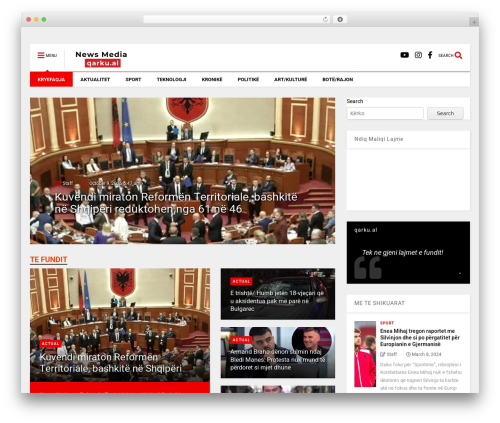The image size is (500, 423).
Task: Click the Sport category label in sidebar
Action: pos(387,323)
